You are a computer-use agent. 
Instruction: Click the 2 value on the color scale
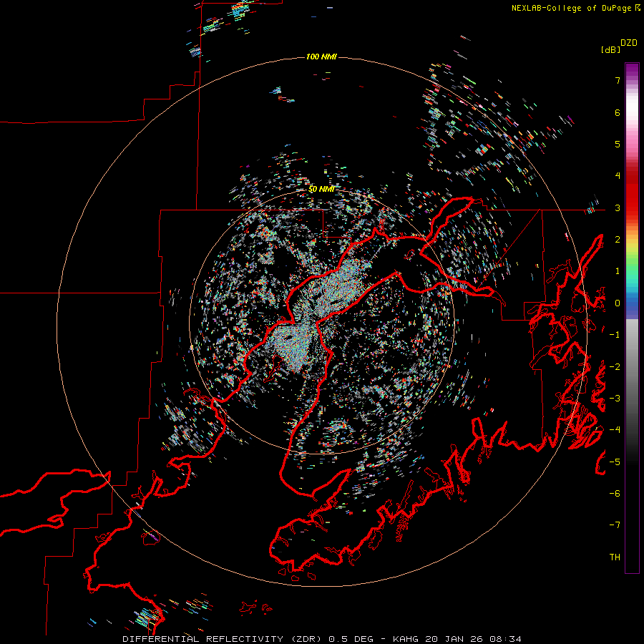click(x=618, y=240)
